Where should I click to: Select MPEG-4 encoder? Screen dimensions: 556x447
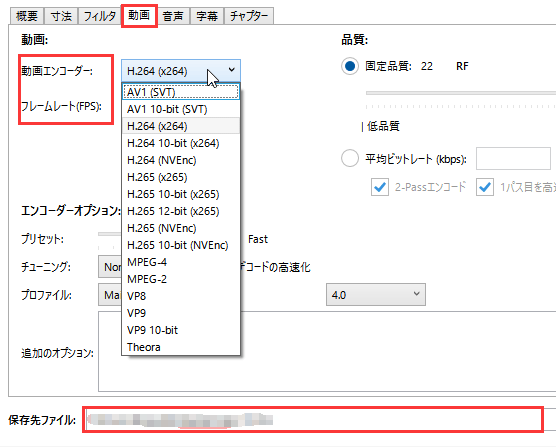tap(181, 262)
